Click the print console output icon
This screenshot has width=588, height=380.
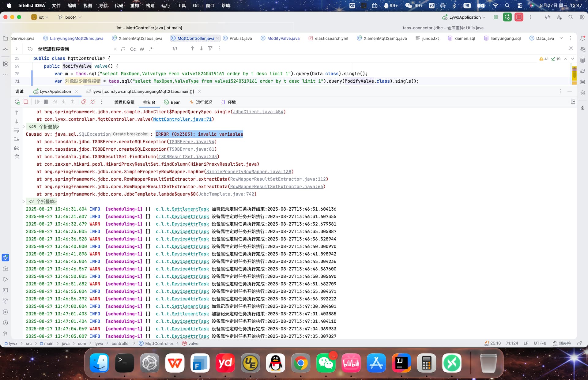point(17,148)
